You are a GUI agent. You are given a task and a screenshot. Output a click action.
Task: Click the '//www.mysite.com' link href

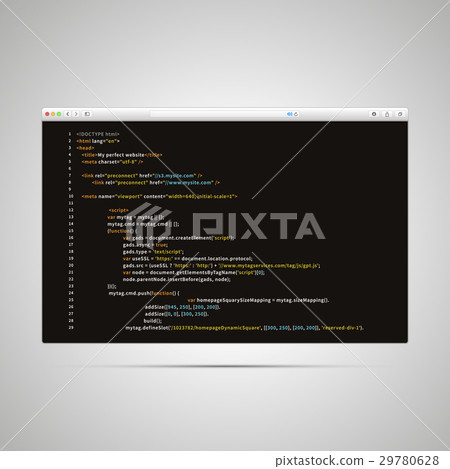tap(189, 183)
